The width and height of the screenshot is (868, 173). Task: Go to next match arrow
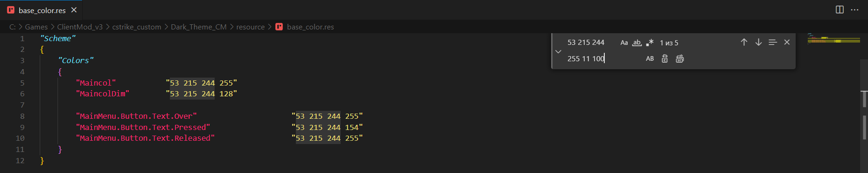tap(758, 42)
